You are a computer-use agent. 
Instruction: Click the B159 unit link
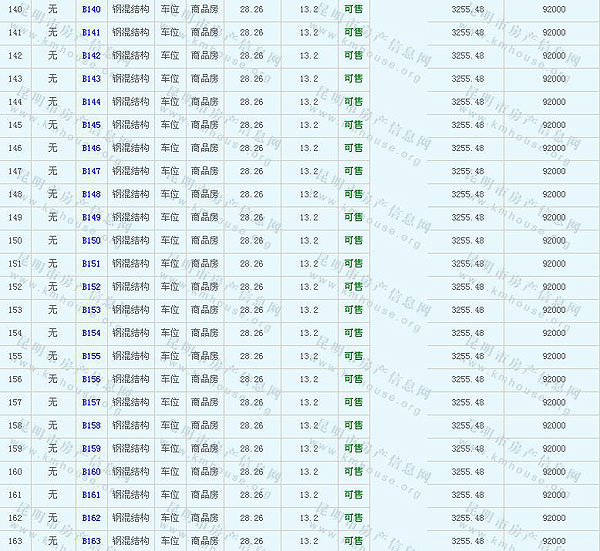pos(91,448)
